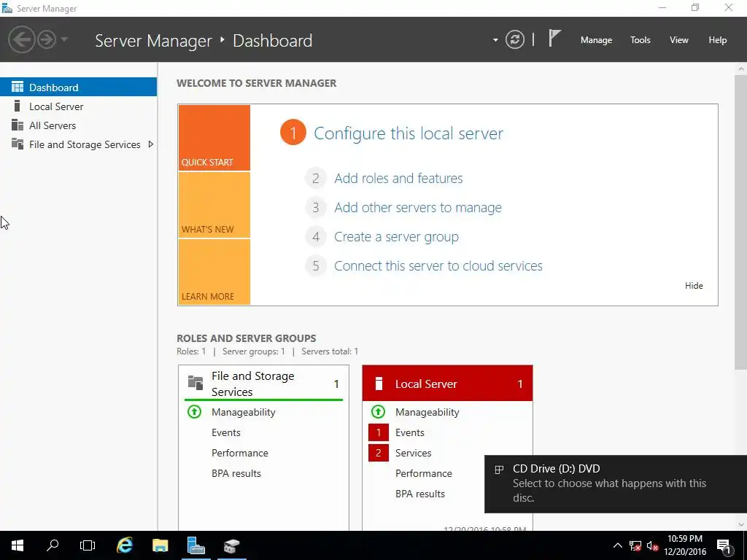Click Connect this server to cloud services
The image size is (747, 560).
pyautogui.click(x=438, y=265)
